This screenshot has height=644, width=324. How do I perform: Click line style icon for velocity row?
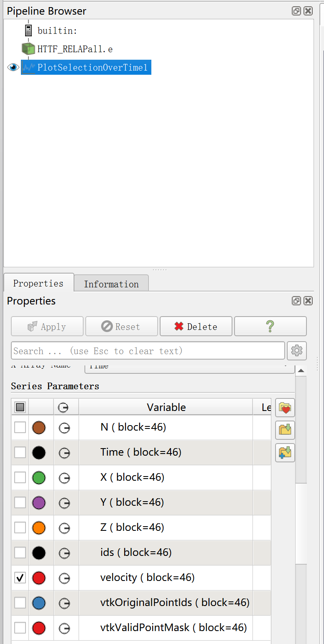pos(64,578)
